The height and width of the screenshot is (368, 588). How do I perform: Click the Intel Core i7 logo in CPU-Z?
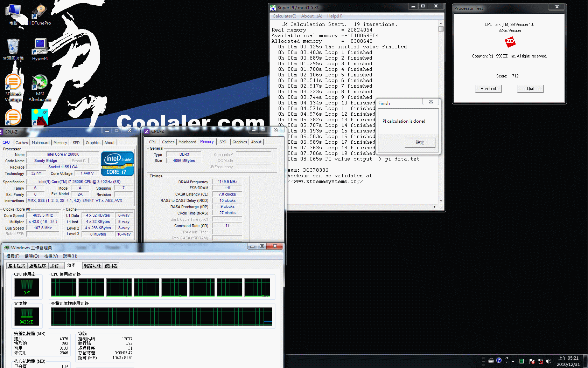click(x=117, y=163)
